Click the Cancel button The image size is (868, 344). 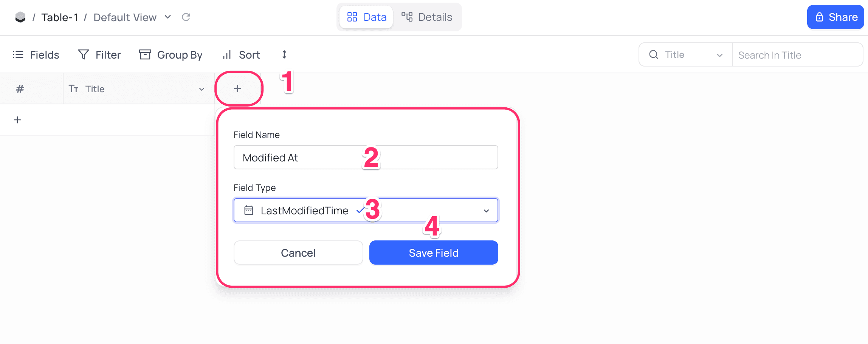298,253
